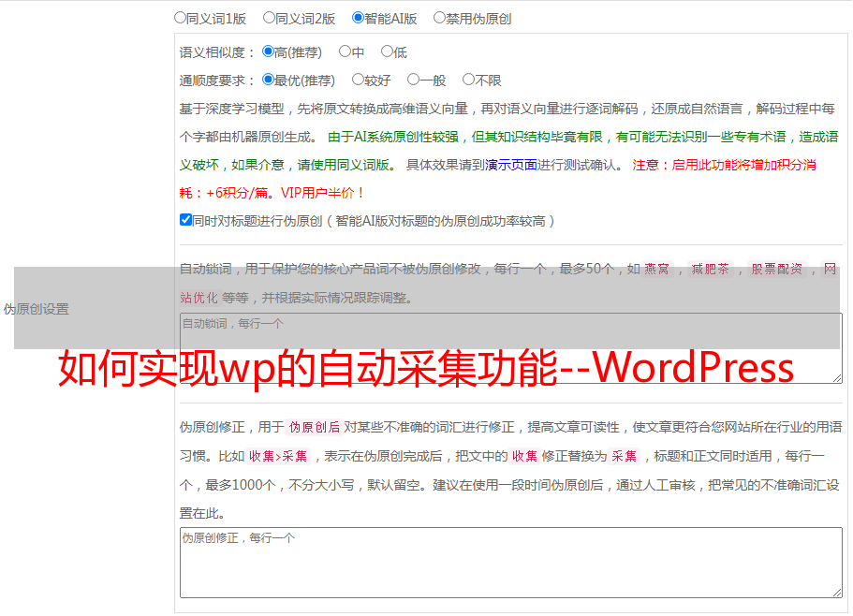Set 语义相似度 to 中
853x616 pixels.
(345, 51)
